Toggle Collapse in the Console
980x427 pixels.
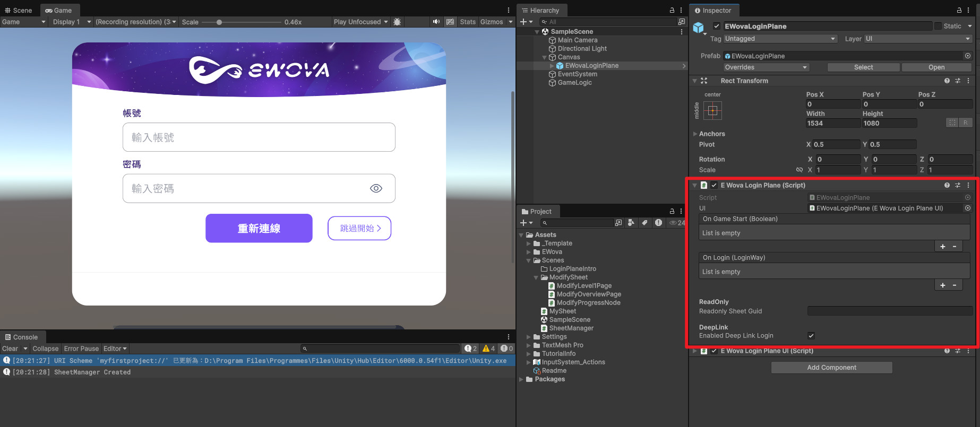tap(46, 348)
